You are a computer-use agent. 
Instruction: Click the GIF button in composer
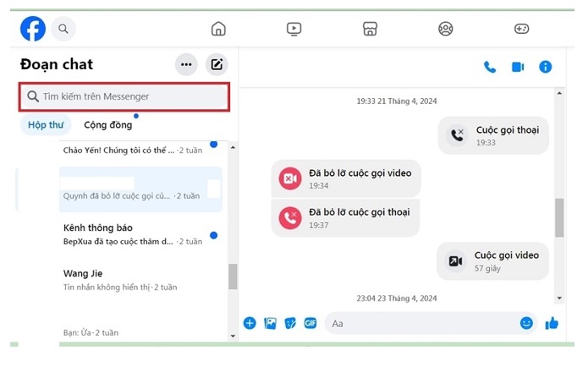point(310,323)
